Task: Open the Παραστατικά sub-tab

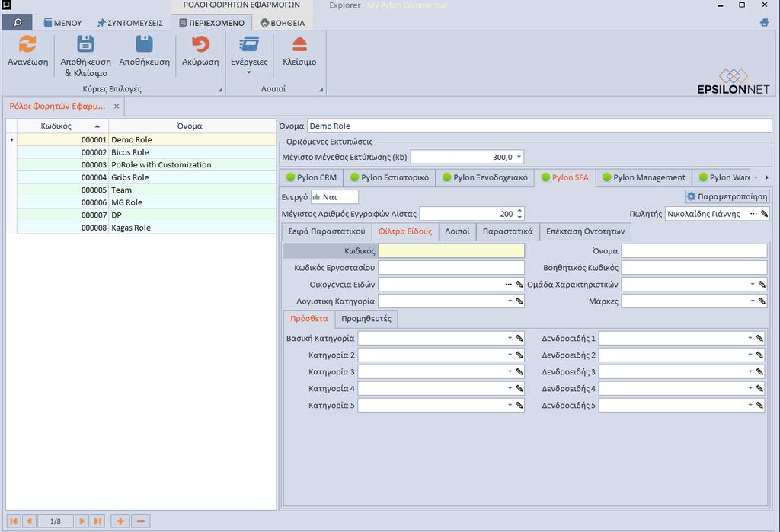Action: tap(507, 231)
